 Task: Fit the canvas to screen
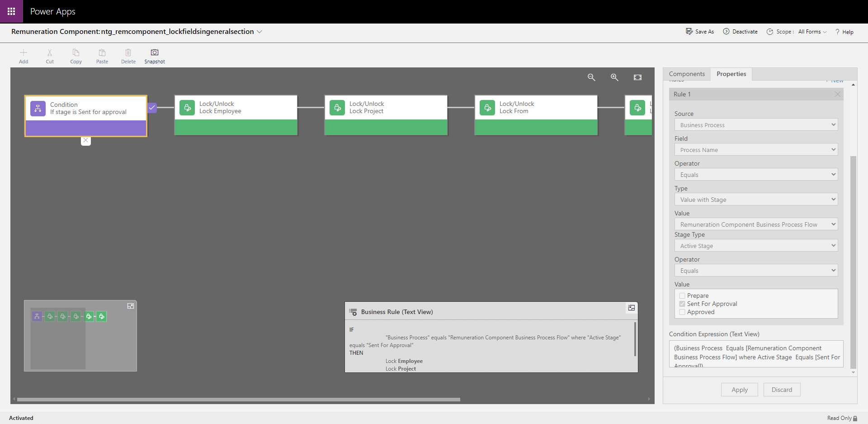(637, 77)
